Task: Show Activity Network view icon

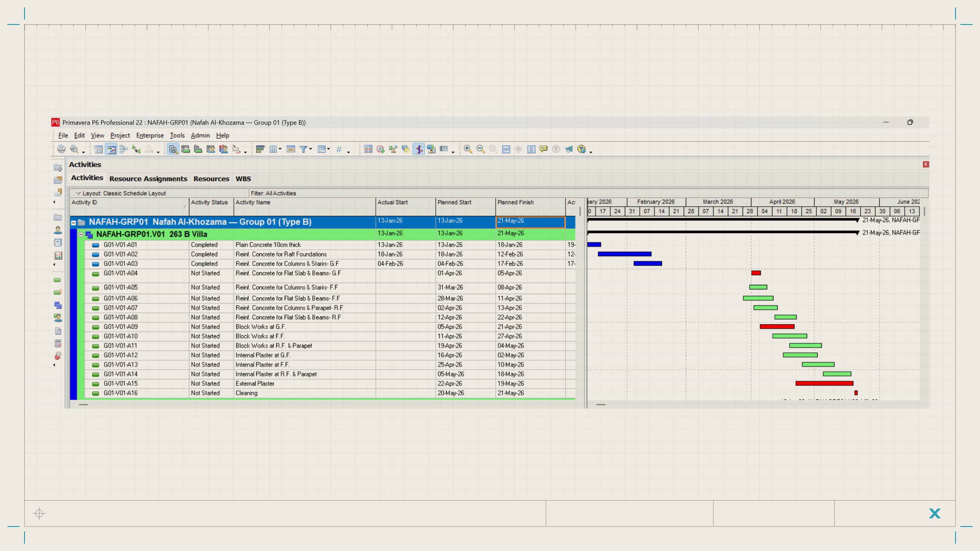Action: [123, 149]
